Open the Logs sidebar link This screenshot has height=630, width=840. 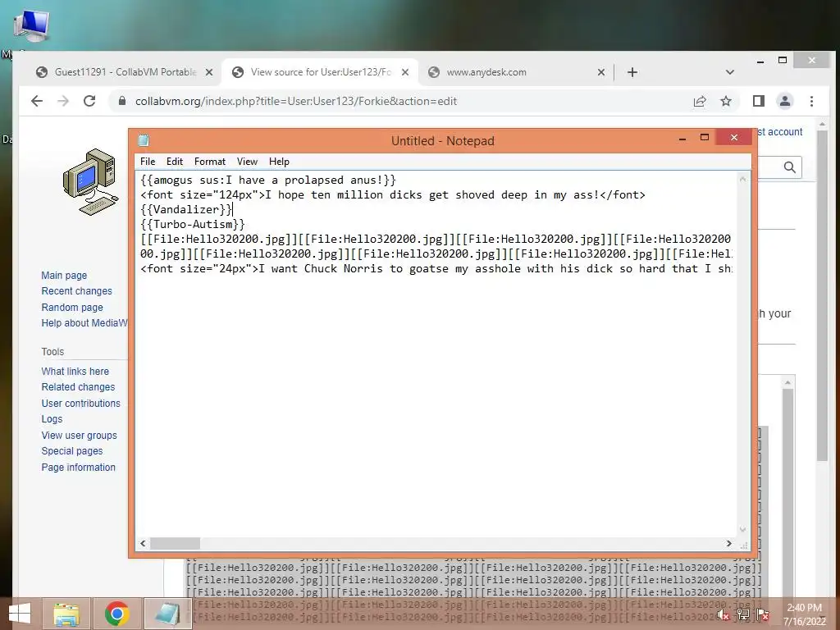coord(52,419)
